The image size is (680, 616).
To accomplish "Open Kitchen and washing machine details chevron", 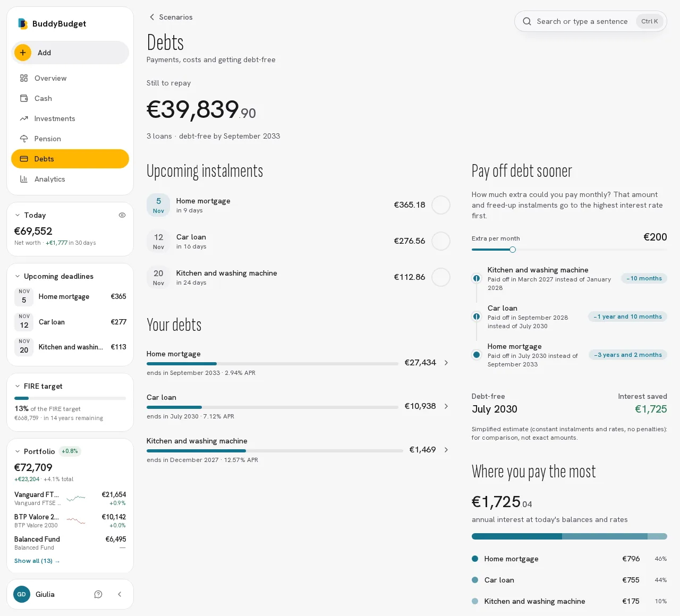I will 446,450.
